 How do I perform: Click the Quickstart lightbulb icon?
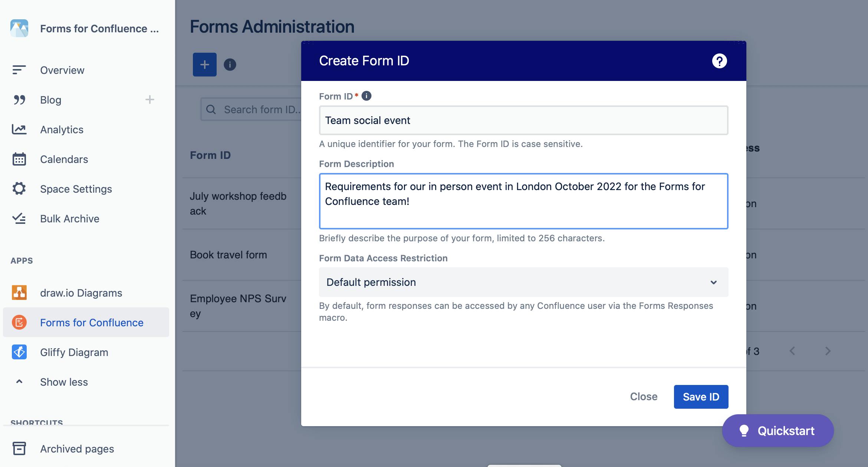(744, 431)
